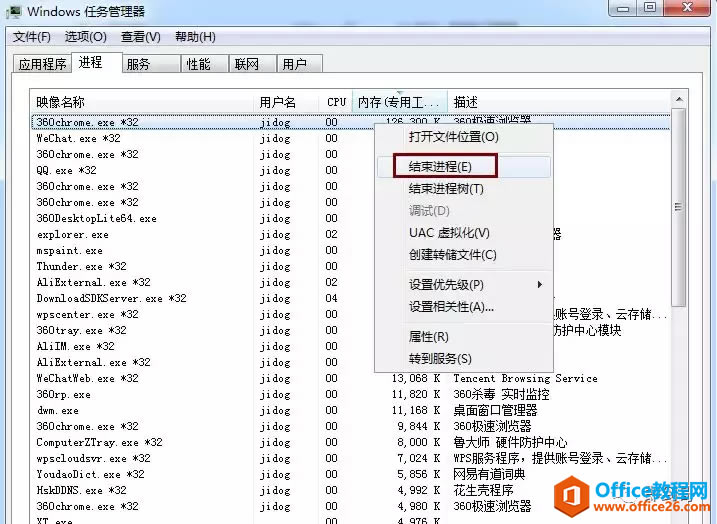Viewport: 717px width, 524px height.
Task: Open the 查看(V) menu
Action: [x=140, y=37]
